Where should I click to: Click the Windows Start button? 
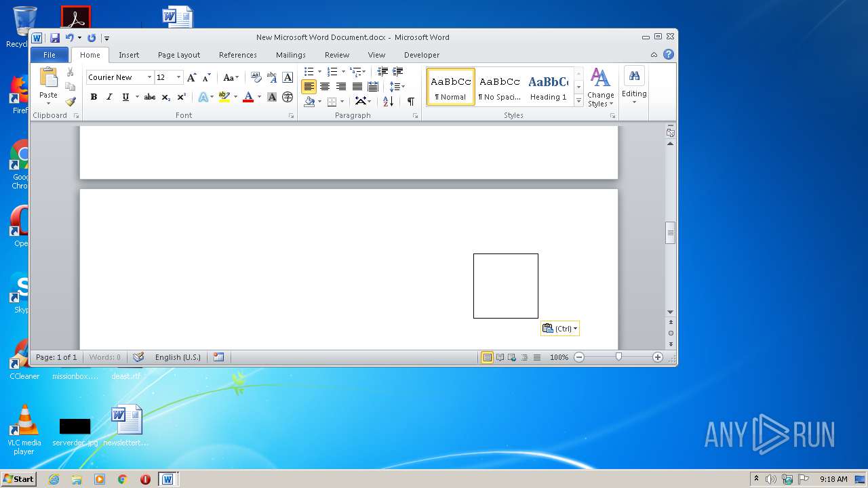(x=18, y=479)
